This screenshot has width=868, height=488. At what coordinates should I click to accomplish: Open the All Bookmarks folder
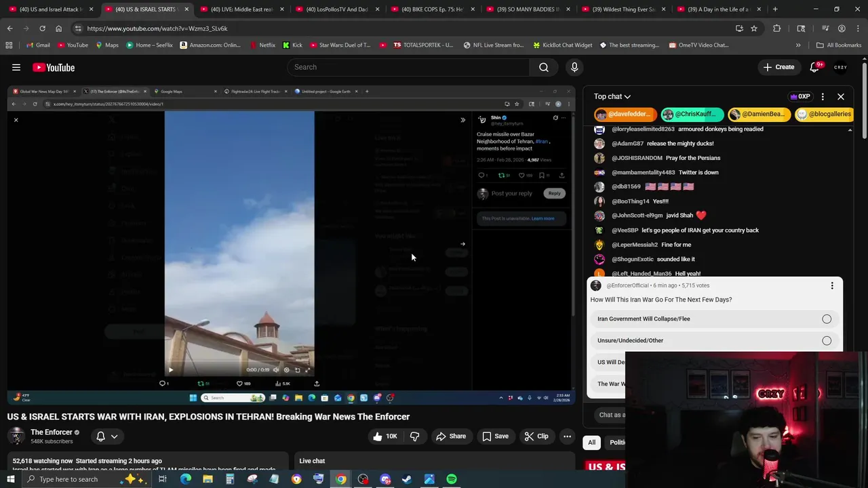839,45
